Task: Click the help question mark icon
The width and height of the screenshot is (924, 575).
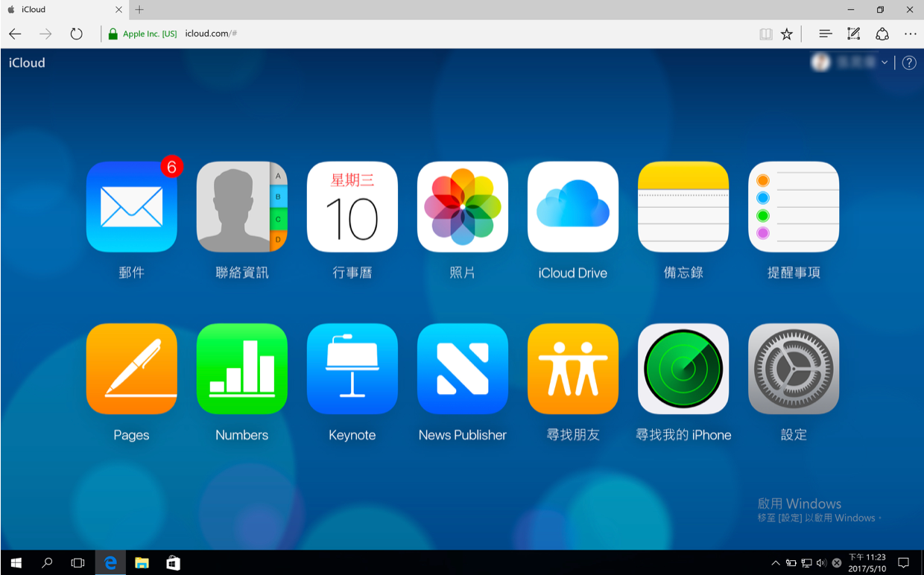Action: [x=909, y=63]
